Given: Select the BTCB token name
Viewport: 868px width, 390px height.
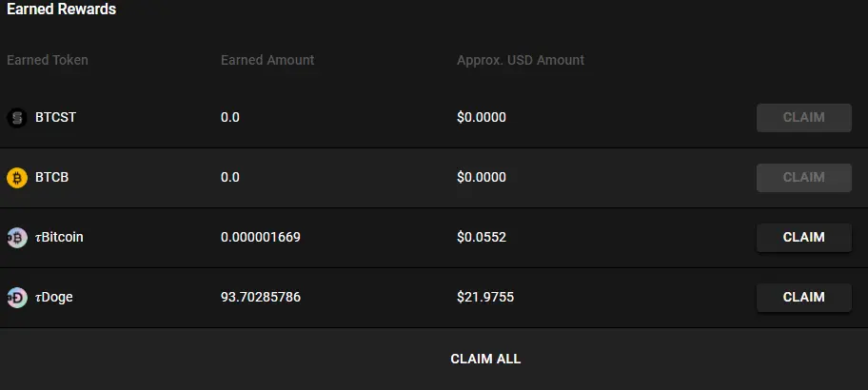Looking at the screenshot, I should pyautogui.click(x=52, y=177).
